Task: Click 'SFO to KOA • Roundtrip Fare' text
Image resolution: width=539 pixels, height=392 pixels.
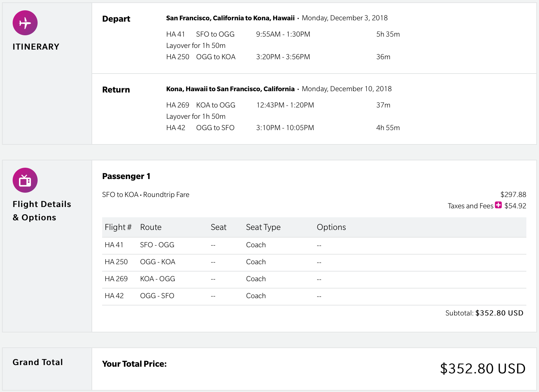Action: [x=146, y=195]
